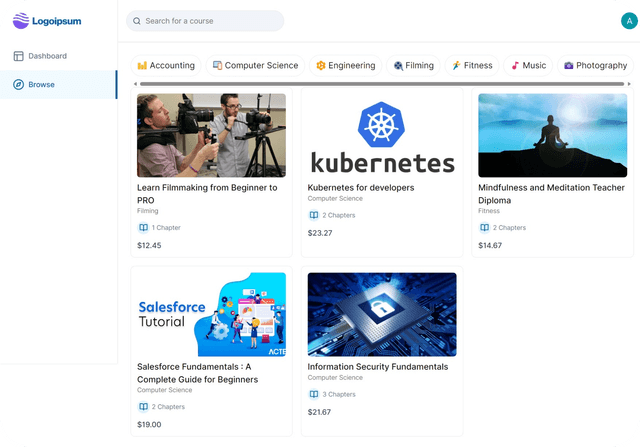Image resolution: width=640 pixels, height=447 pixels.
Task: Click the Filming label under filmmaking course
Action: click(148, 211)
